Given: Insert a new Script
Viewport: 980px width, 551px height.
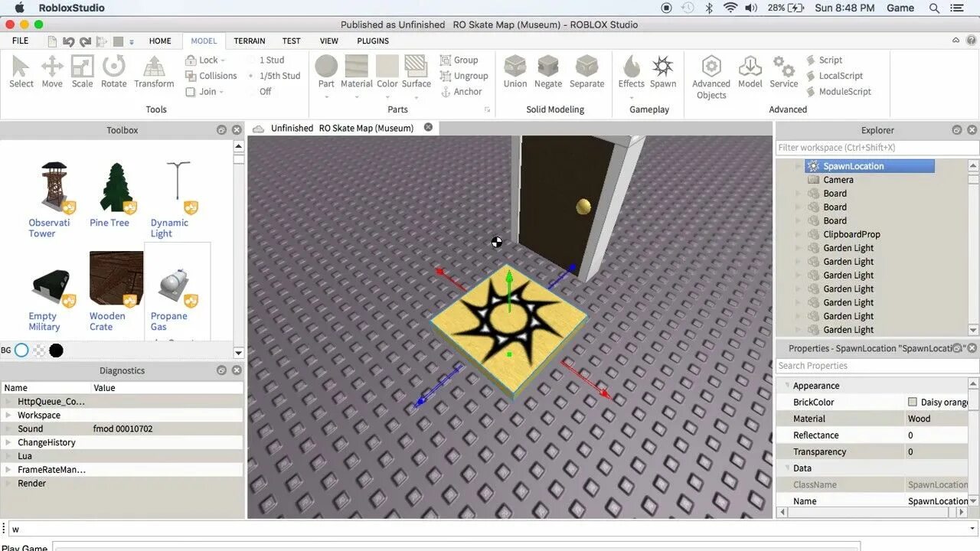Looking at the screenshot, I should click(825, 60).
